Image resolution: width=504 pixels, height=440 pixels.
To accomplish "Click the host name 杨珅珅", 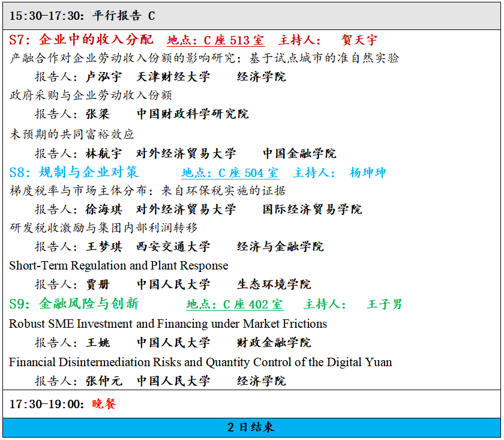I will (x=368, y=173).
